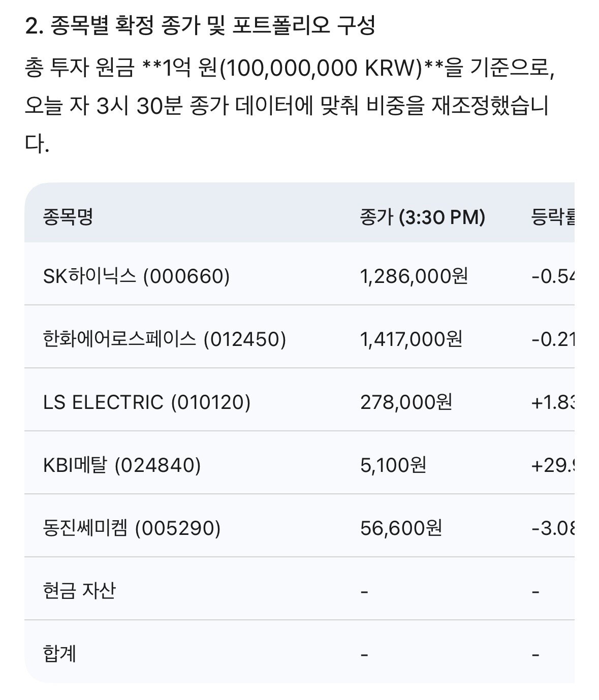The width and height of the screenshot is (599, 700).
Task: Select the '현금 자산' row label
Action: (x=79, y=591)
